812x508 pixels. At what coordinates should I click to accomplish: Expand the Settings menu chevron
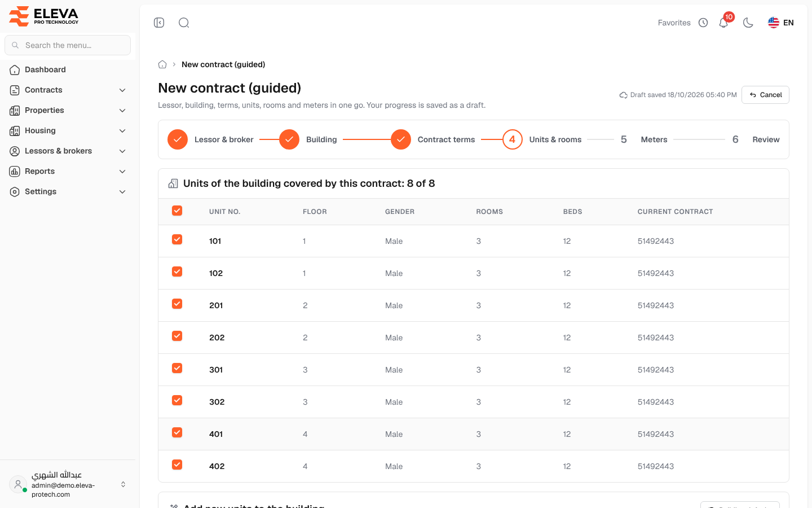pos(122,192)
